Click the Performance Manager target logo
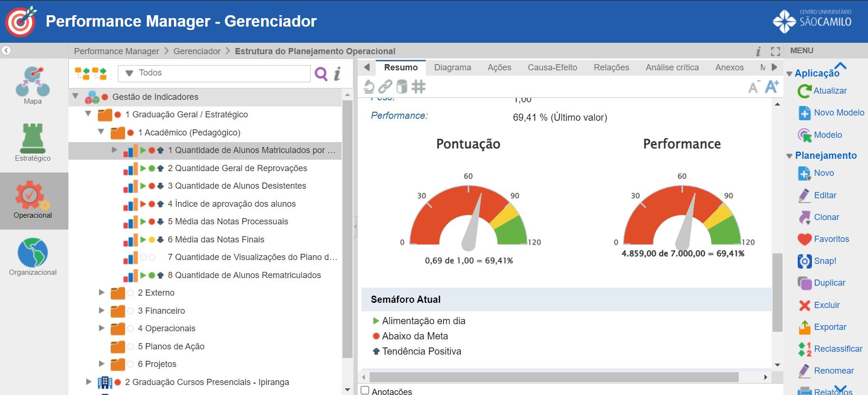 [20, 21]
